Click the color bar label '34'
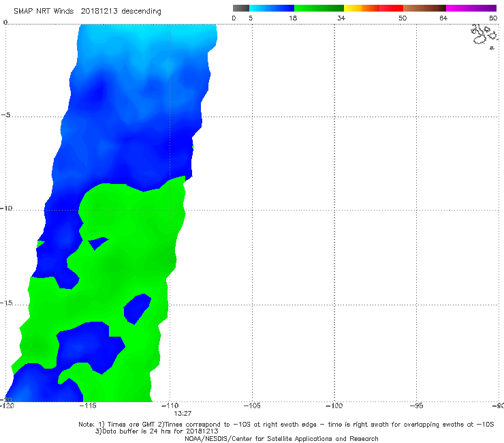Image resolution: width=504 pixels, height=443 pixels. coord(341,18)
